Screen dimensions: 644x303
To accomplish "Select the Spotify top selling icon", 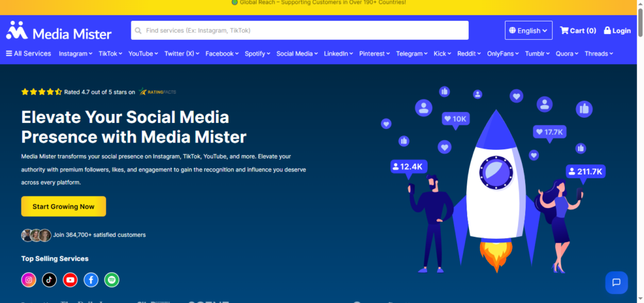I will 112,280.
